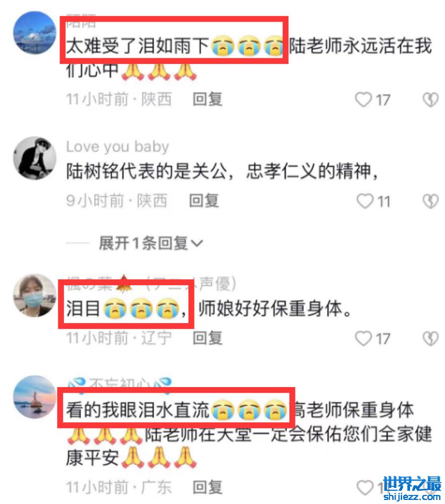Open Love you baby's black-and-white avatar
This screenshot has height=504, width=445.
pyautogui.click(x=34, y=158)
